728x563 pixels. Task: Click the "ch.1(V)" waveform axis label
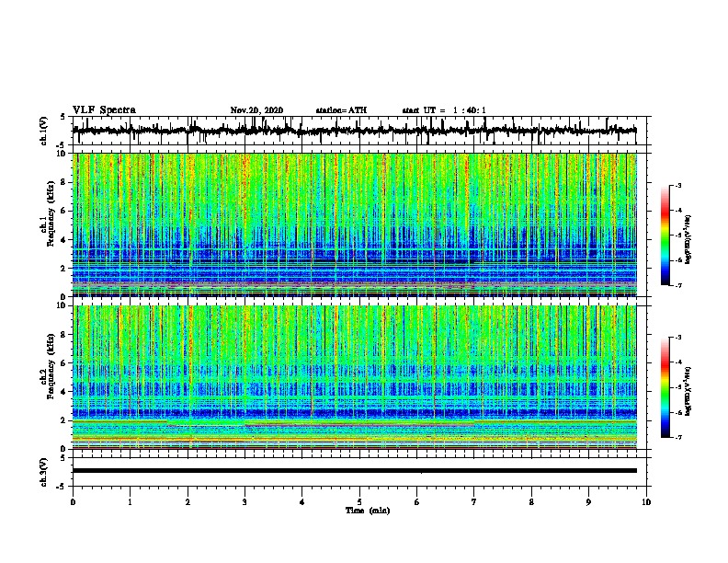[44, 131]
